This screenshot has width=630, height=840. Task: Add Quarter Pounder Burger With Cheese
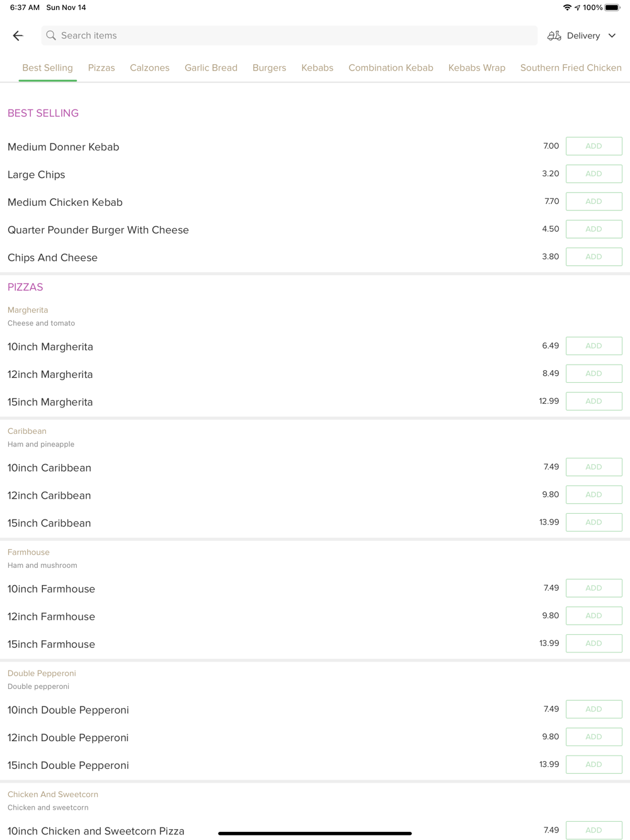593,229
